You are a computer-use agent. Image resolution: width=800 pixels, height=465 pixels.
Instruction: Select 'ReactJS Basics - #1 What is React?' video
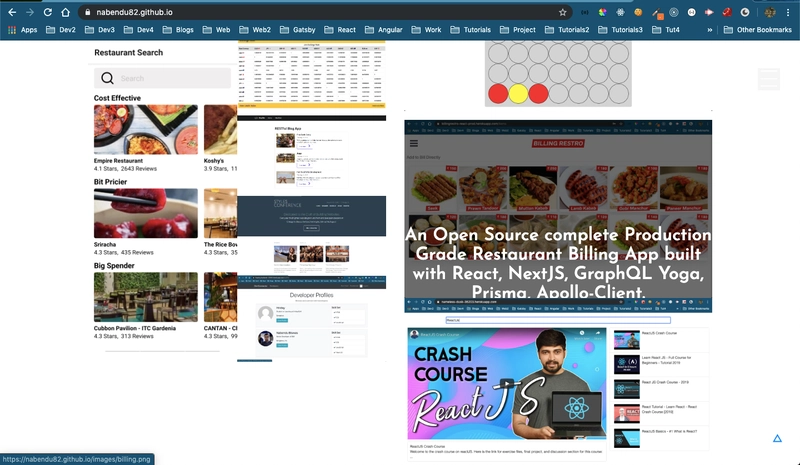pos(661,438)
